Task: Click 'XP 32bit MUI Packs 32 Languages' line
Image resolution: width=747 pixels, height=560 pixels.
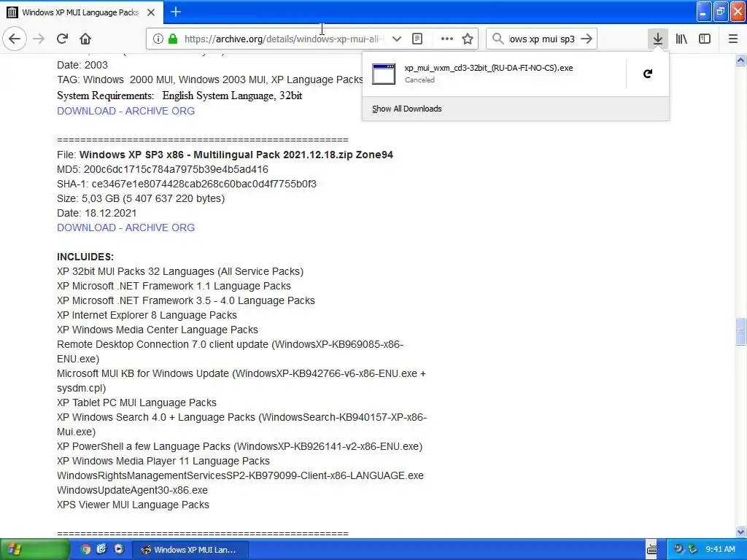Action: [x=180, y=271]
